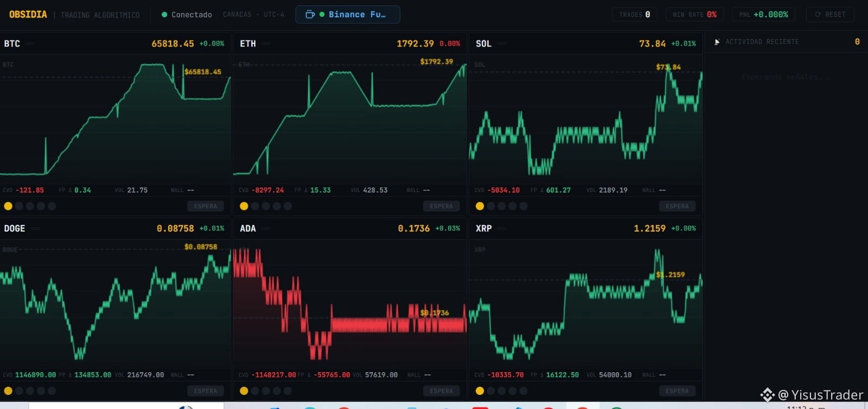Image resolution: width=868 pixels, height=409 pixels.
Task: Click BTC price 65818.45 in the header
Action: (x=173, y=43)
